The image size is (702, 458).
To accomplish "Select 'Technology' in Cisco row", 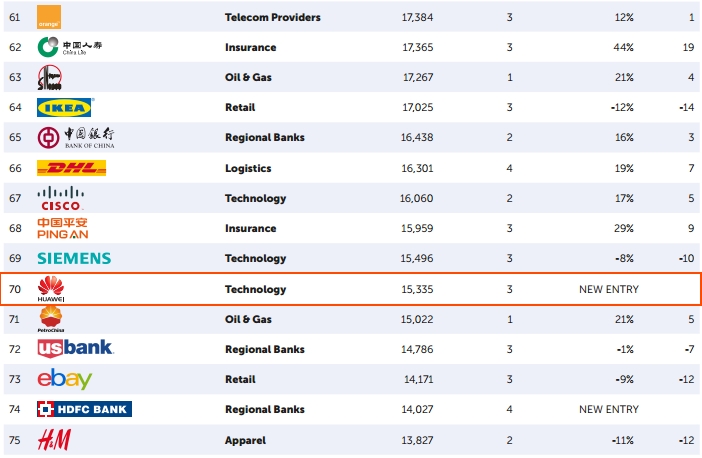I will (x=255, y=198).
